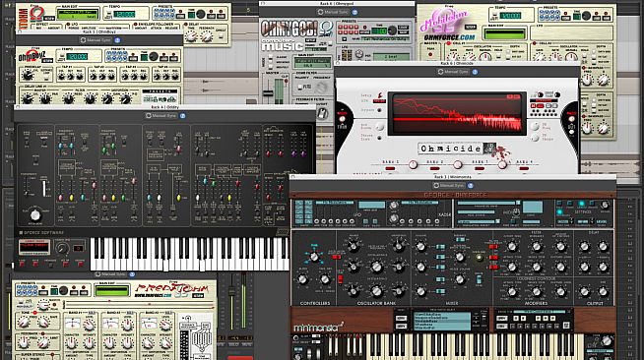Click the blue round icon beside Manual Sync in Oddity

(183, 116)
